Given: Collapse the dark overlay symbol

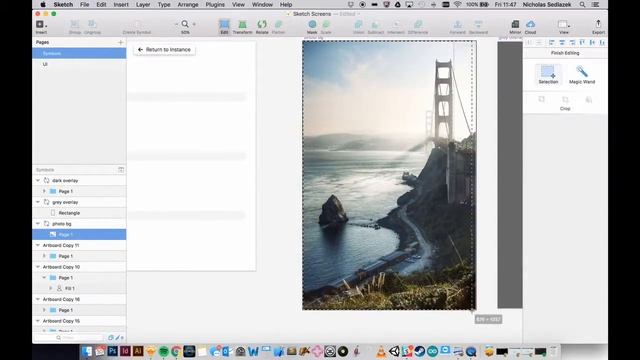Looking at the screenshot, I should click(x=38, y=180).
